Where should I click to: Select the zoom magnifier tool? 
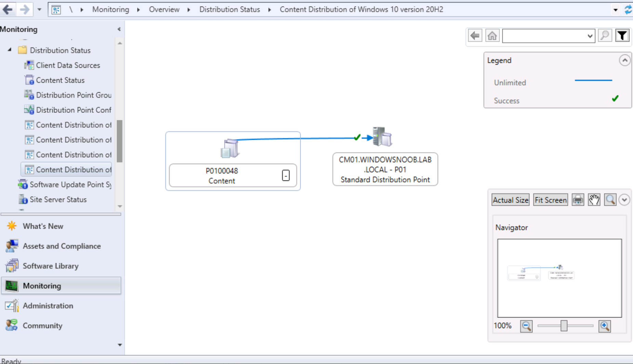tap(610, 200)
